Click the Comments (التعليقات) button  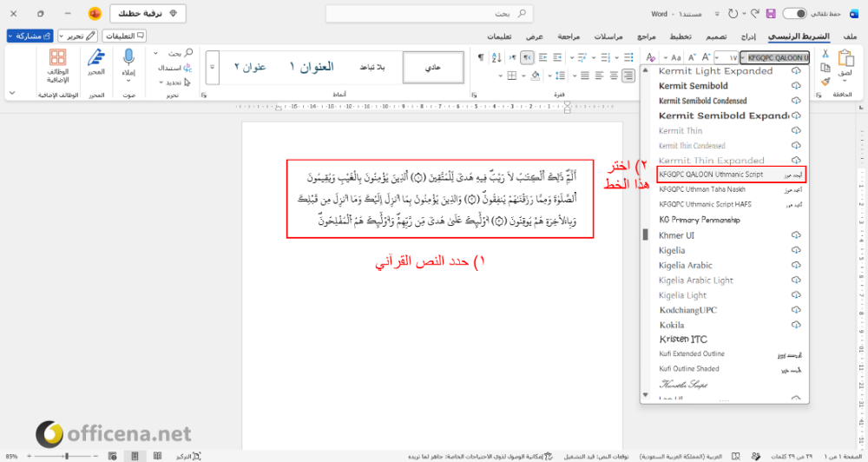(124, 36)
